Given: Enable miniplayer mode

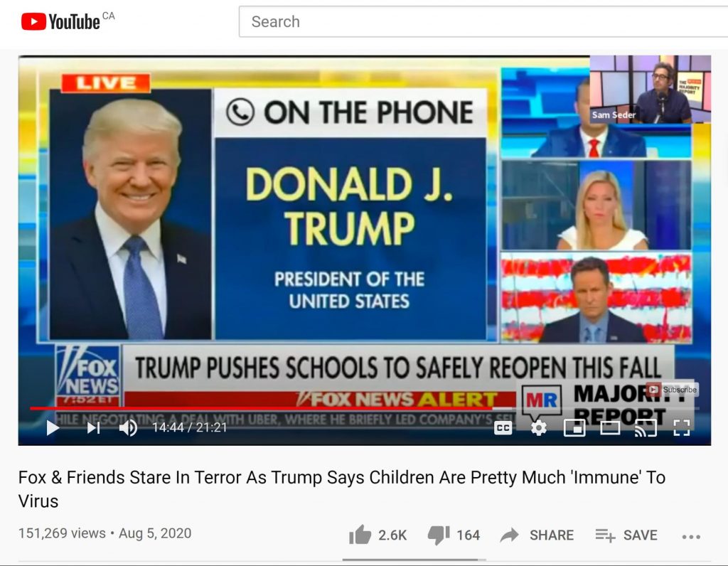Looking at the screenshot, I should point(574,427).
